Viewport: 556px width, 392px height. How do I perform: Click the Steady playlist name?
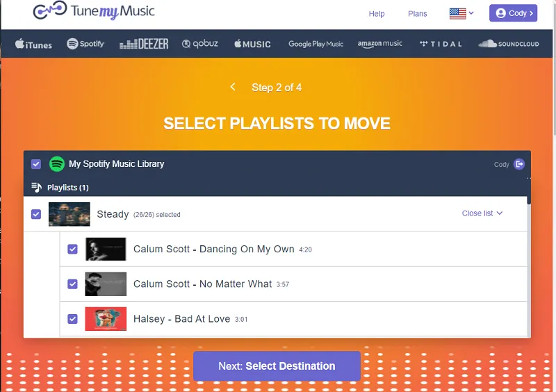(x=113, y=214)
